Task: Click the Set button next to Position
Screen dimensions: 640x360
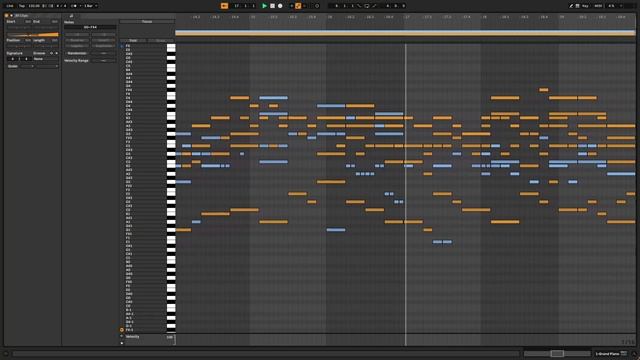Action: click(28, 40)
